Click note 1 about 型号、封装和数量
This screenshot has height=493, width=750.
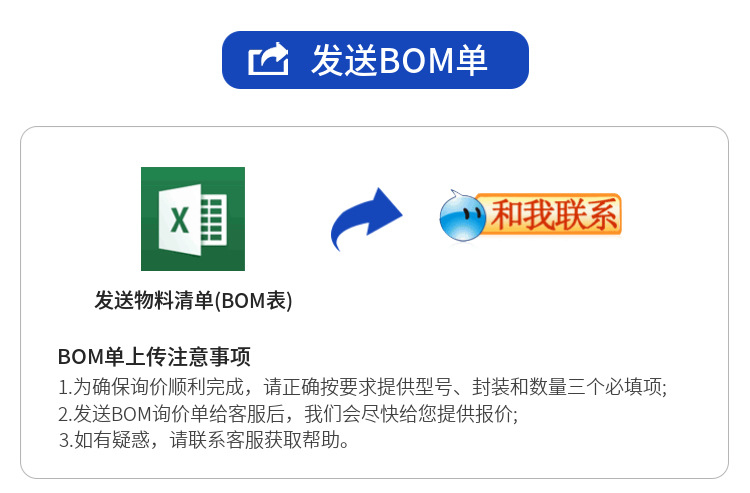click(363, 387)
